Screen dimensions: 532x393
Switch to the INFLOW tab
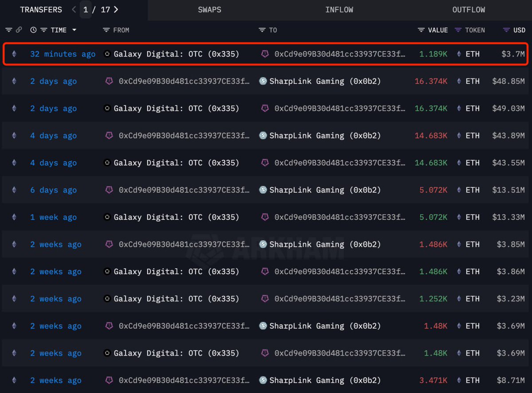tap(339, 10)
